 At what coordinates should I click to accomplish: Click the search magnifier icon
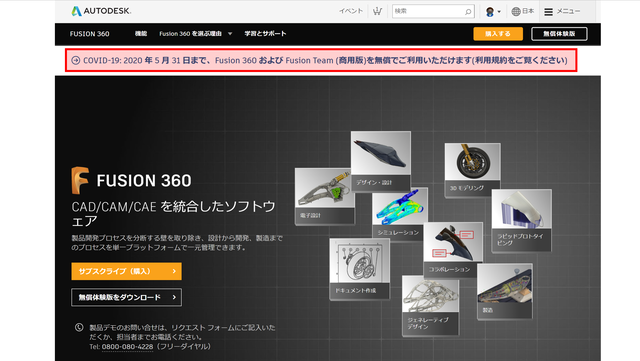[x=468, y=12]
